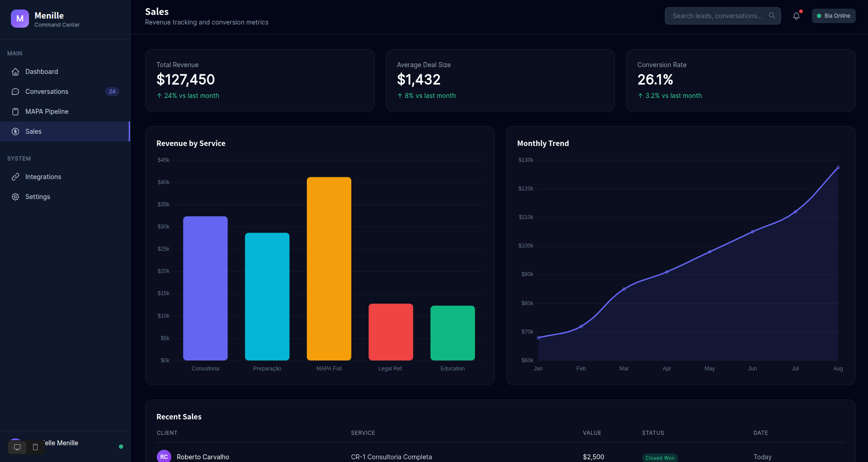Click the red Legal Ref. bar
The image size is (868, 462).
point(391,332)
